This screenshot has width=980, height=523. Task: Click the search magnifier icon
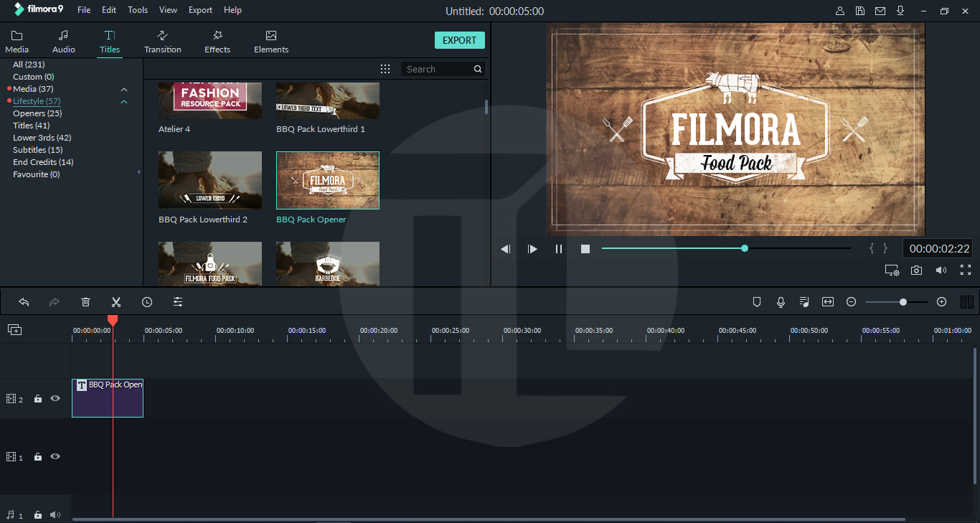[x=478, y=69]
